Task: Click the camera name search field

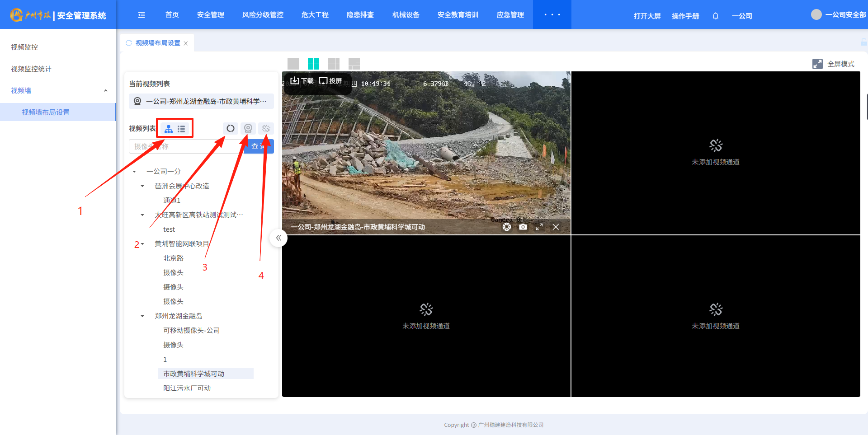Action: [185, 146]
